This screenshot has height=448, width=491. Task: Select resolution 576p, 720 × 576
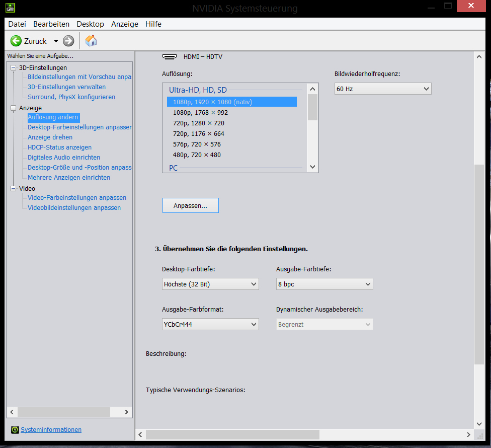pyautogui.click(x=197, y=144)
